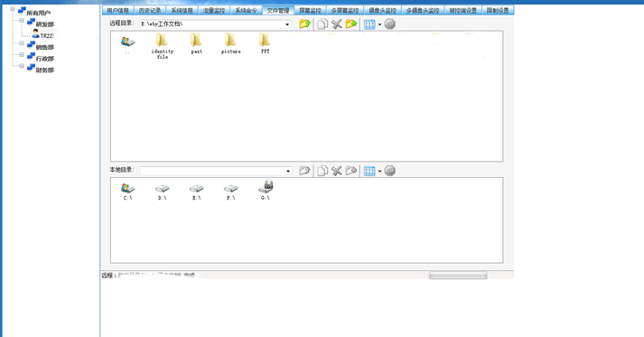Switch to the 系统信息 tab

tap(182, 10)
